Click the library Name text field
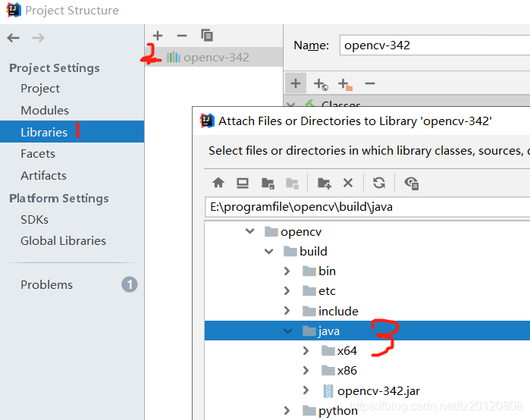Viewport: 530px width, 420px height. 432,45
